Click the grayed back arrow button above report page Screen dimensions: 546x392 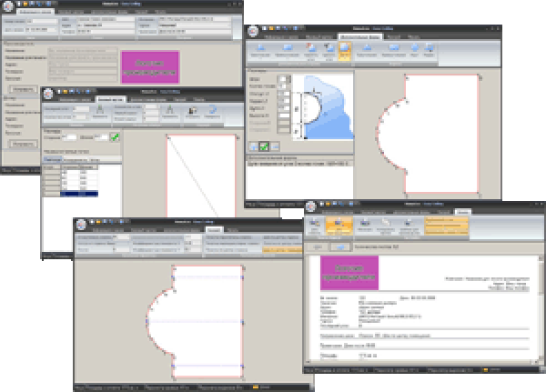click(x=318, y=246)
